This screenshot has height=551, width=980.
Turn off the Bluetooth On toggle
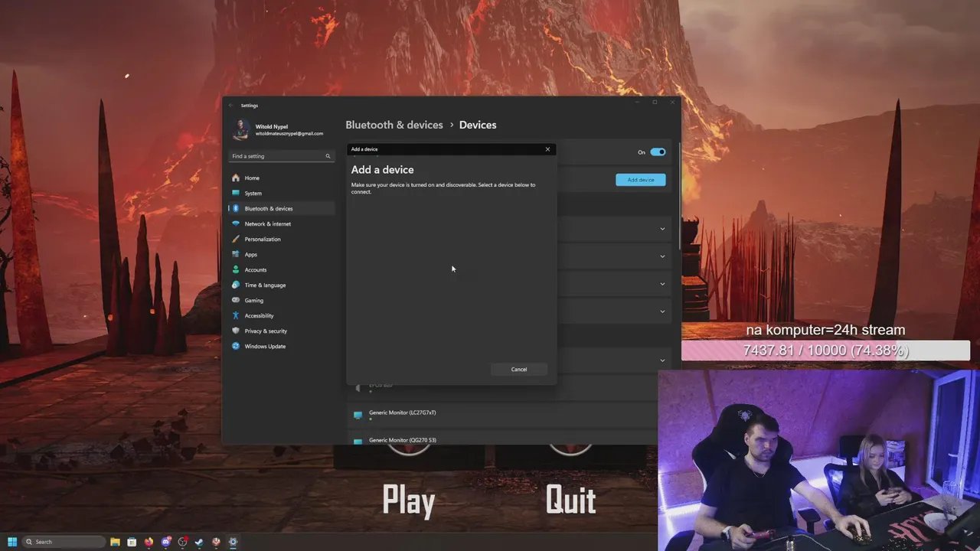[658, 152]
